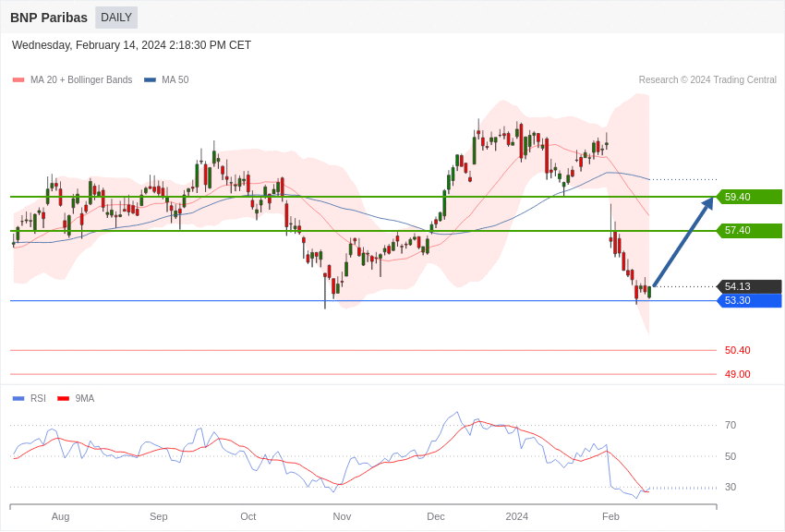Viewport: 785px width, 532px height.
Task: Click the pink MA 20 Bollinger legend swatch
Action: 18,80
